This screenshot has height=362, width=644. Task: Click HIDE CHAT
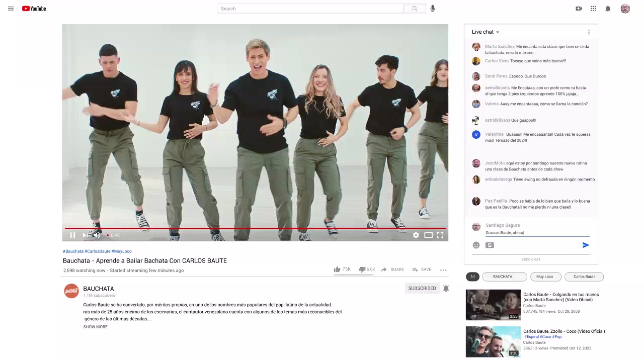531,259
